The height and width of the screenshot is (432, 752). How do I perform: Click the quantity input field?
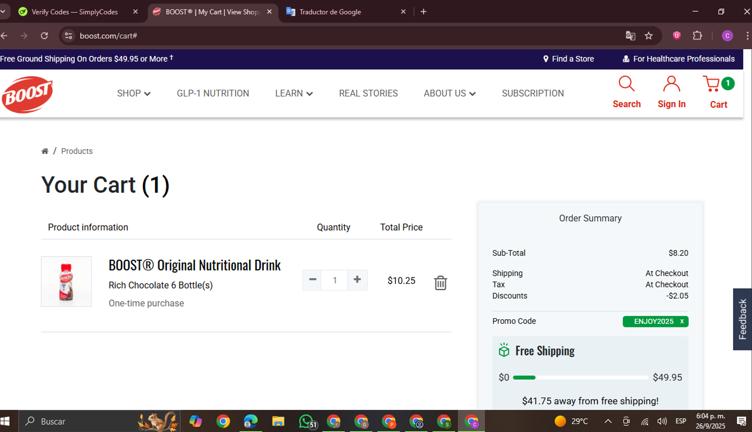335,280
